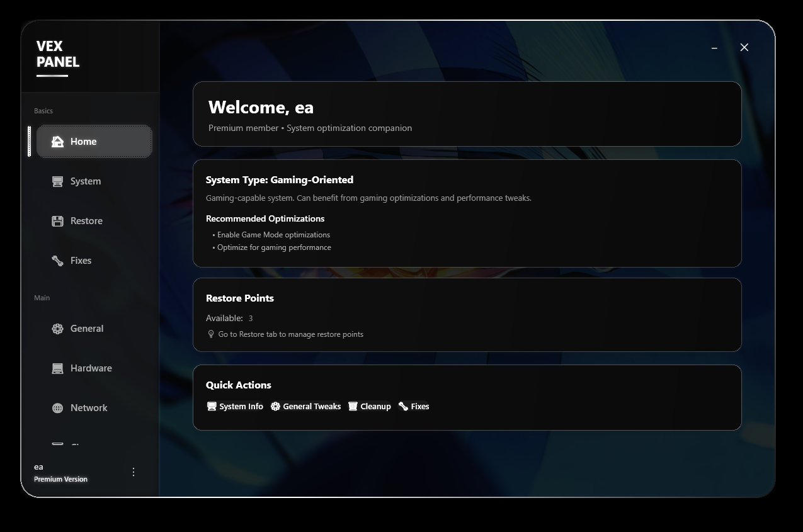This screenshot has height=532, width=803.
Task: Select the Network globe icon
Action: point(57,407)
